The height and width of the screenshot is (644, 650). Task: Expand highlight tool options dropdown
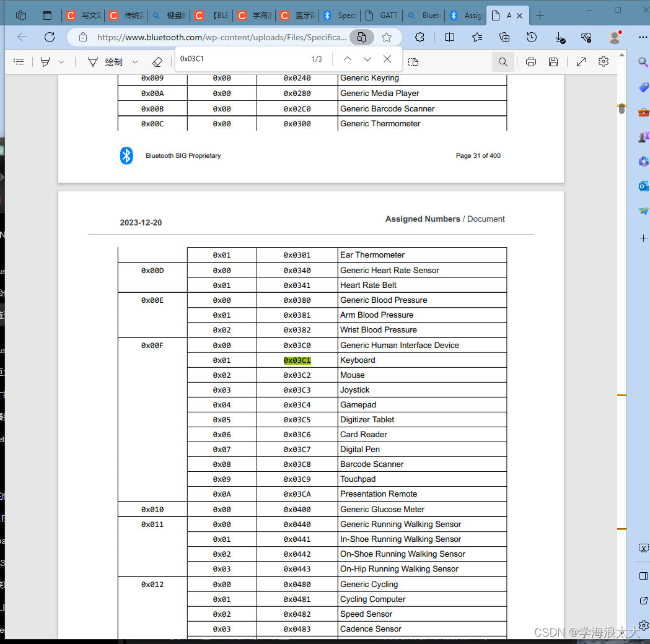[x=61, y=62]
